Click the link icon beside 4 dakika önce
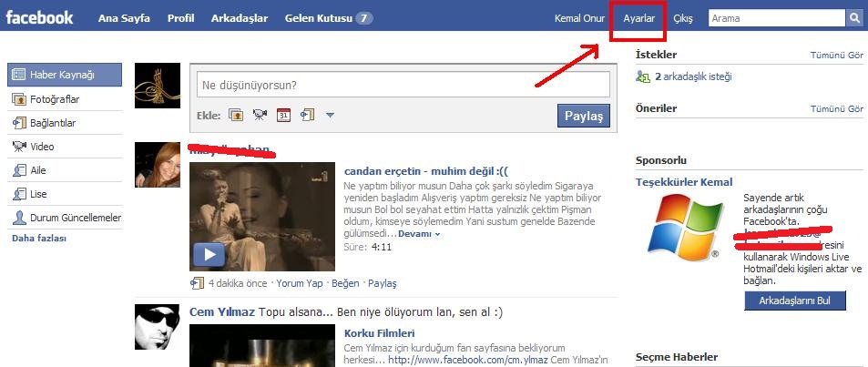Viewport: 868px width, 367px height. (x=197, y=283)
